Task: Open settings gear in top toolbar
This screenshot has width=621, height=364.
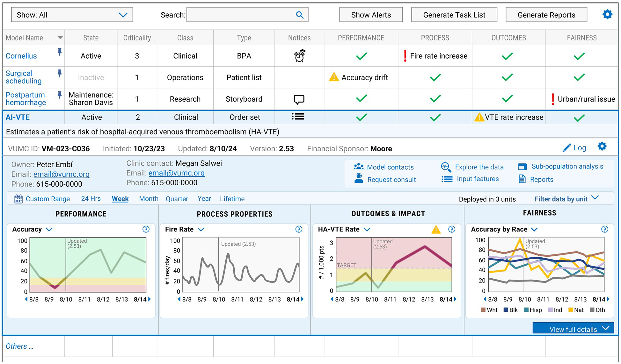Action: (x=607, y=14)
